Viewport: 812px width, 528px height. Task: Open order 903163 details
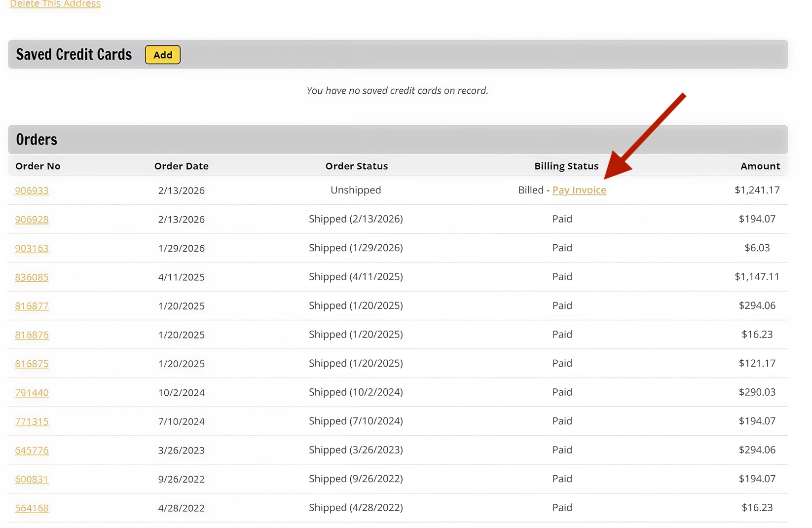click(32, 248)
